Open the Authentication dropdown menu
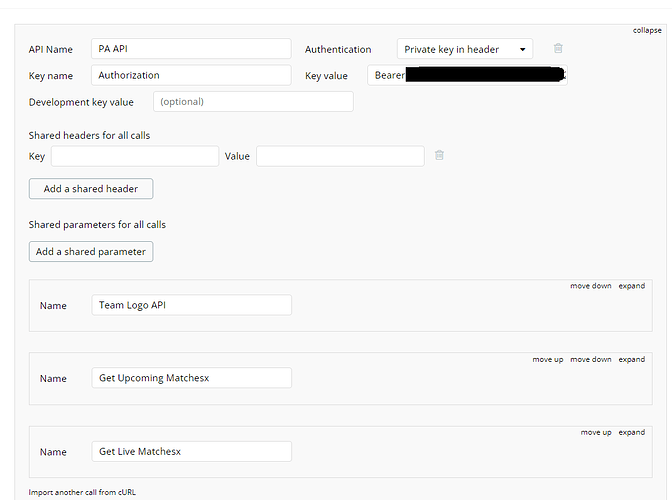Screen dimensions: 672x500 click(465, 49)
